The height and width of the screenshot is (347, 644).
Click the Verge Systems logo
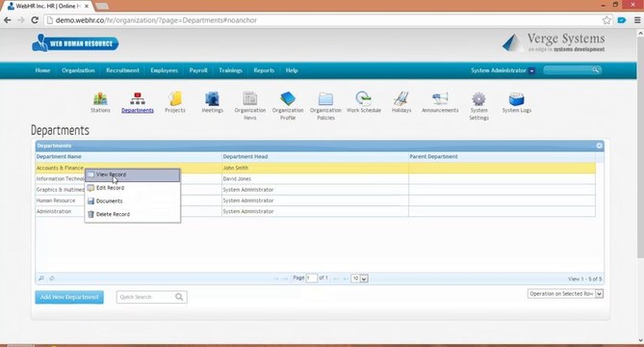point(554,42)
